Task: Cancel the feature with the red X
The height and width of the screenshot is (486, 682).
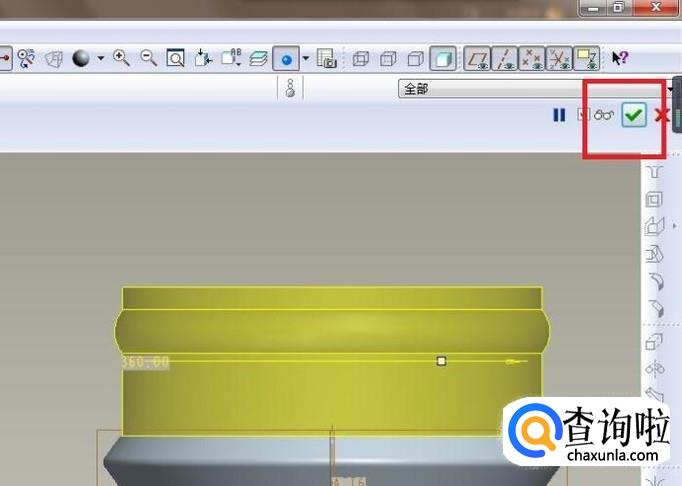Action: pyautogui.click(x=661, y=115)
